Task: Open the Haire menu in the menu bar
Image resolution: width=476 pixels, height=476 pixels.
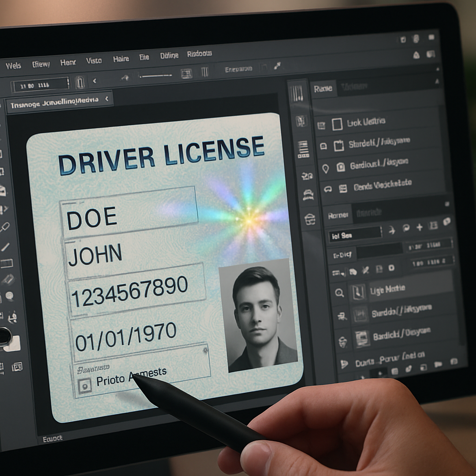Action: coord(120,58)
